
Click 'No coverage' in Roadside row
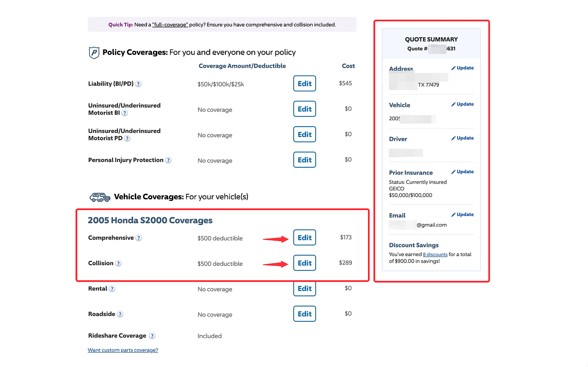pos(215,315)
